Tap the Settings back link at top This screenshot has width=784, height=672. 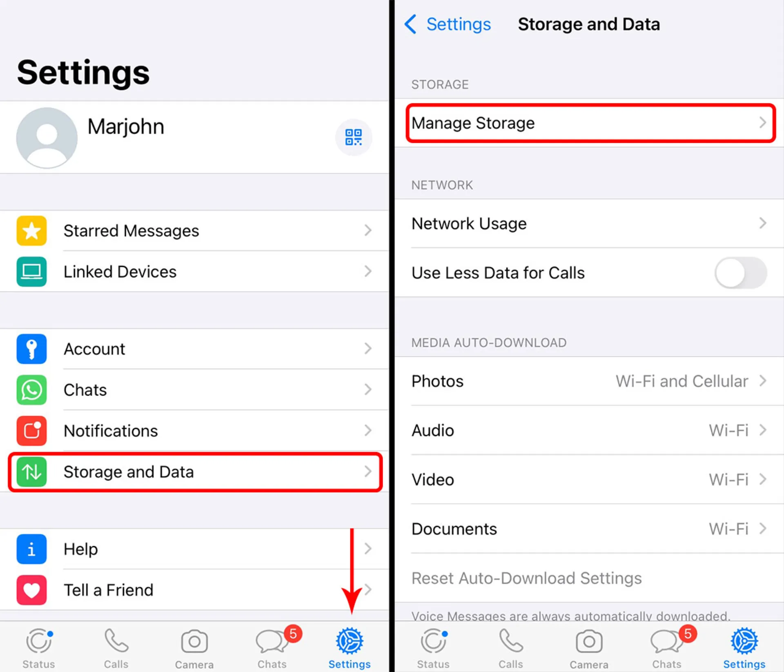pyautogui.click(x=448, y=24)
